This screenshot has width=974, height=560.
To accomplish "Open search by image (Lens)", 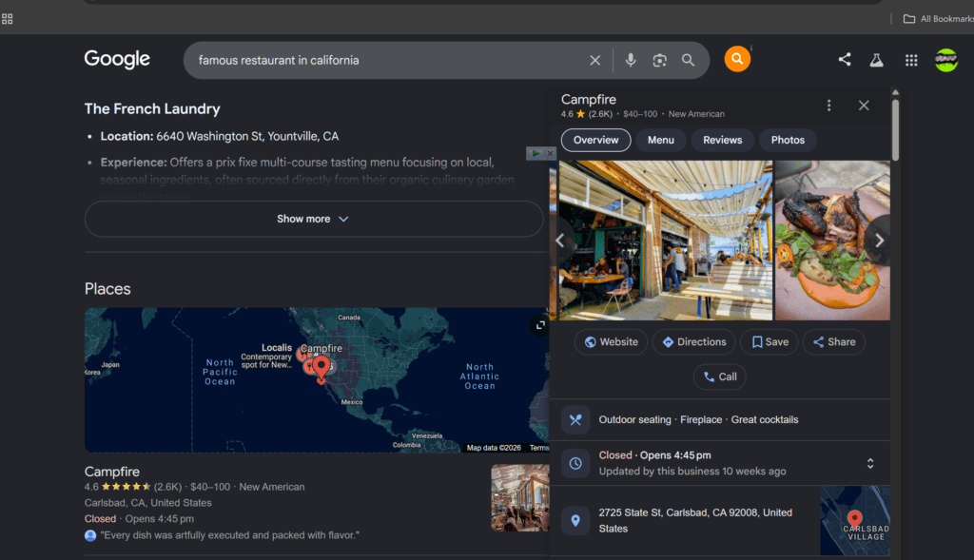I will 660,60.
